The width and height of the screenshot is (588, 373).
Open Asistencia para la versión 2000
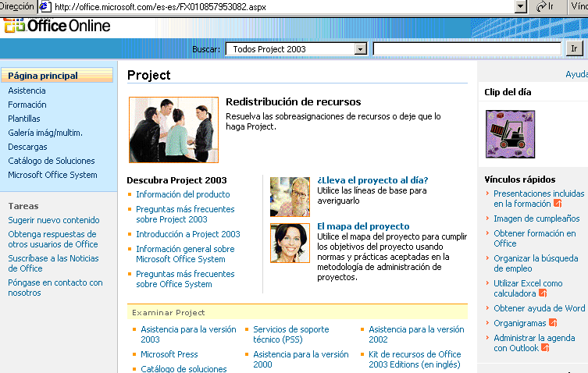tap(301, 360)
